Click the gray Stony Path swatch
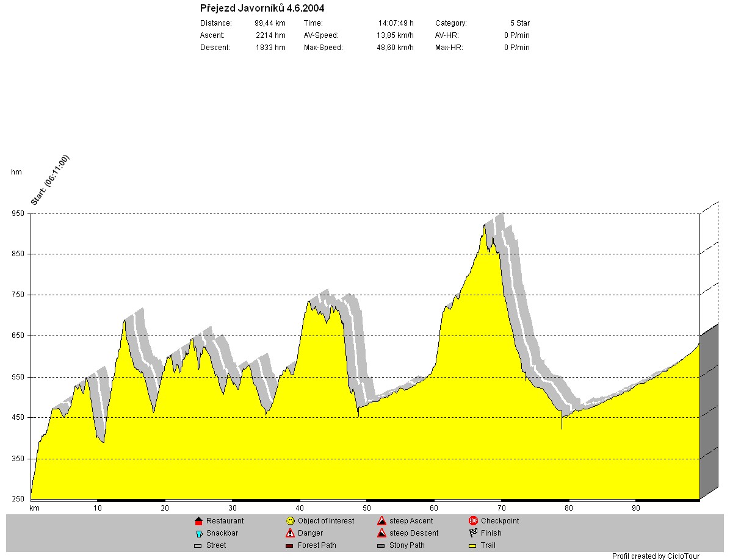The width and height of the screenshot is (730, 560). coord(381,546)
